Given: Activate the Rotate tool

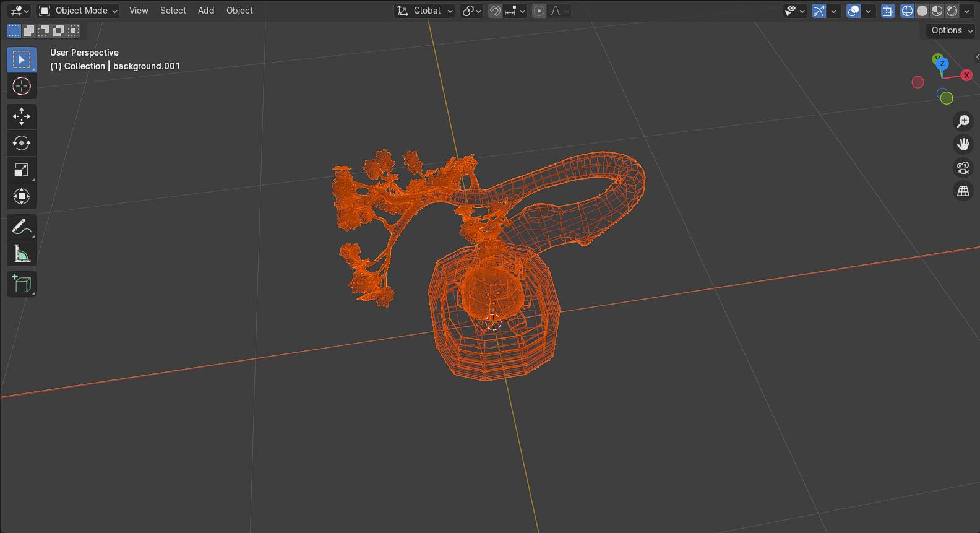Looking at the screenshot, I should pos(22,143).
